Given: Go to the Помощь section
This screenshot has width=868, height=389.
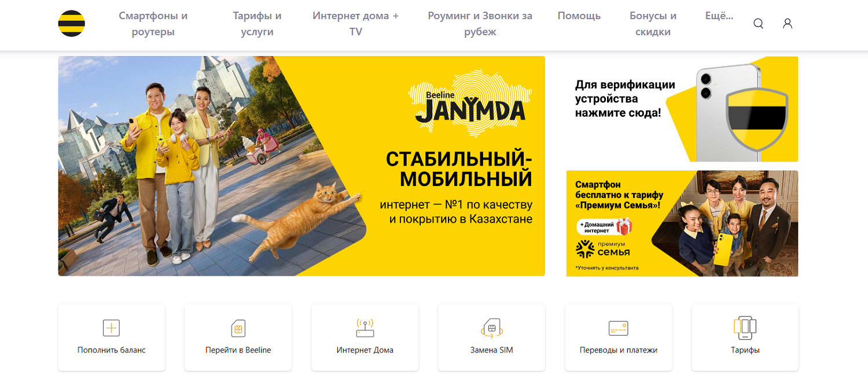Looking at the screenshot, I should [579, 16].
